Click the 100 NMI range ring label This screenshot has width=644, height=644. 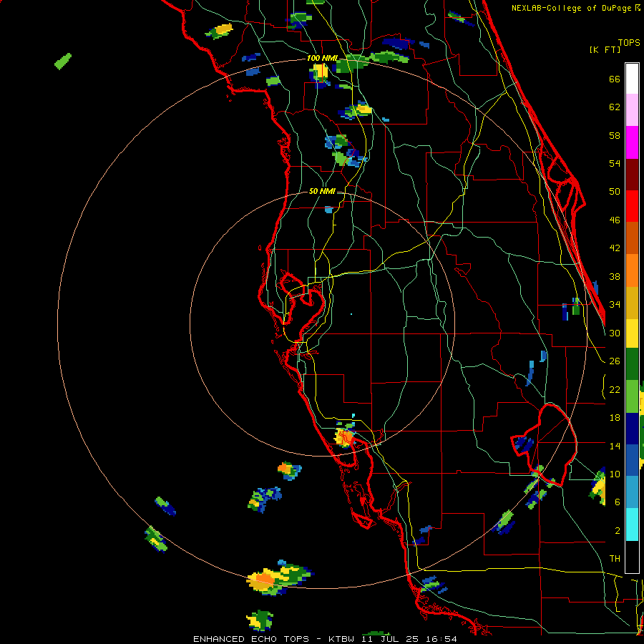click(323, 58)
